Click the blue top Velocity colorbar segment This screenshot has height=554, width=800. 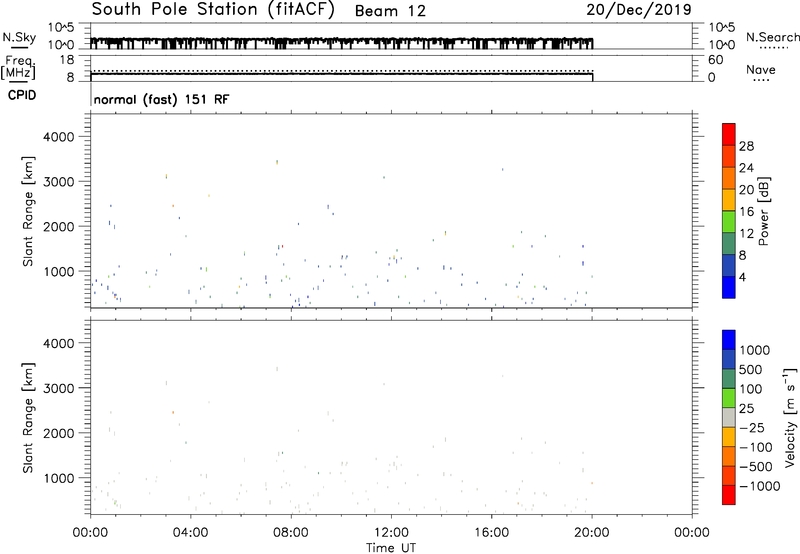[x=729, y=340]
